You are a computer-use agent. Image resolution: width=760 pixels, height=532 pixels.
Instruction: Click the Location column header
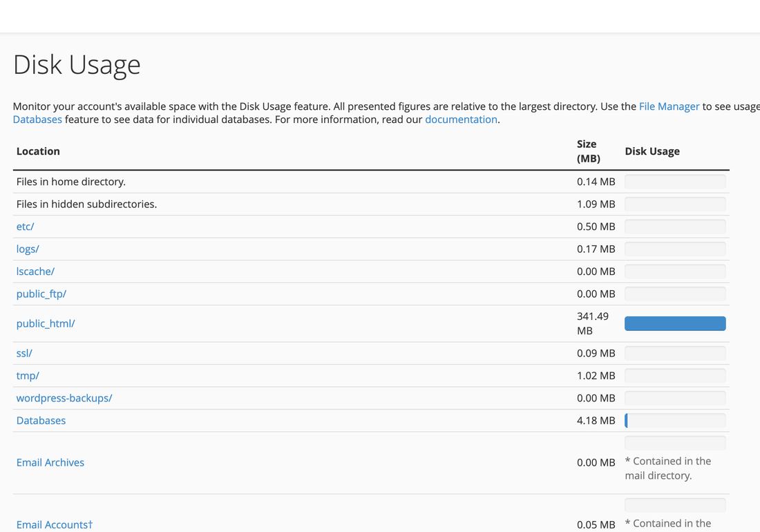[38, 151]
